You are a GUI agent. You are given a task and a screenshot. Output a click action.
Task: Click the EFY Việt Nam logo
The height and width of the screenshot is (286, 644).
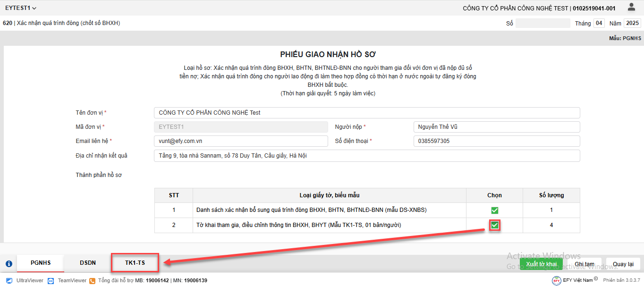pyautogui.click(x=557, y=280)
